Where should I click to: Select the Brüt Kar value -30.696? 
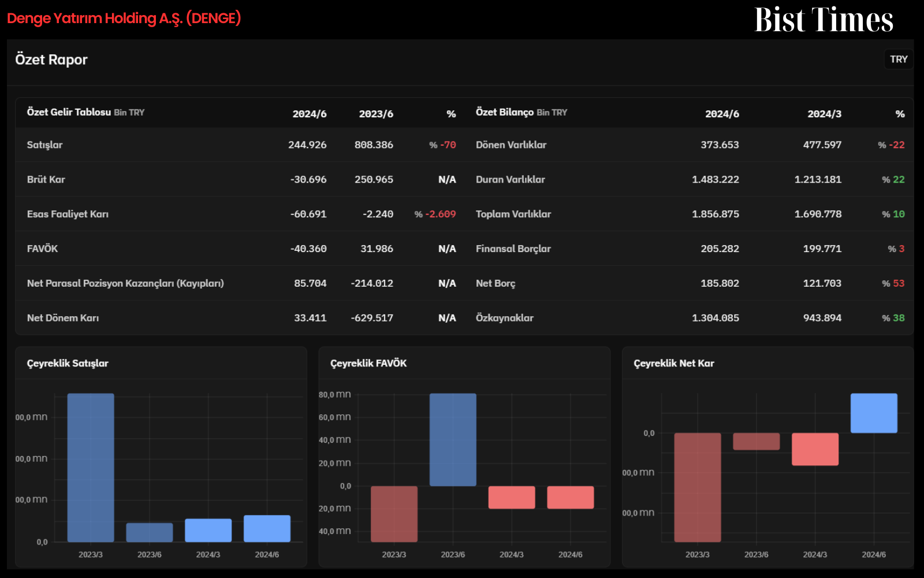308,179
